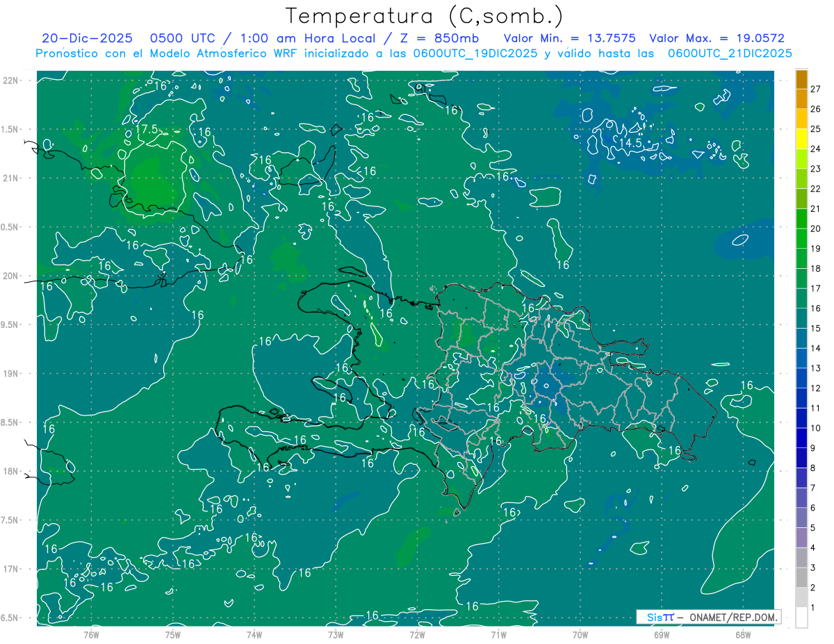Select the date text "20-Dic-2025"
This screenshot has width=834, height=644.
click(x=87, y=38)
